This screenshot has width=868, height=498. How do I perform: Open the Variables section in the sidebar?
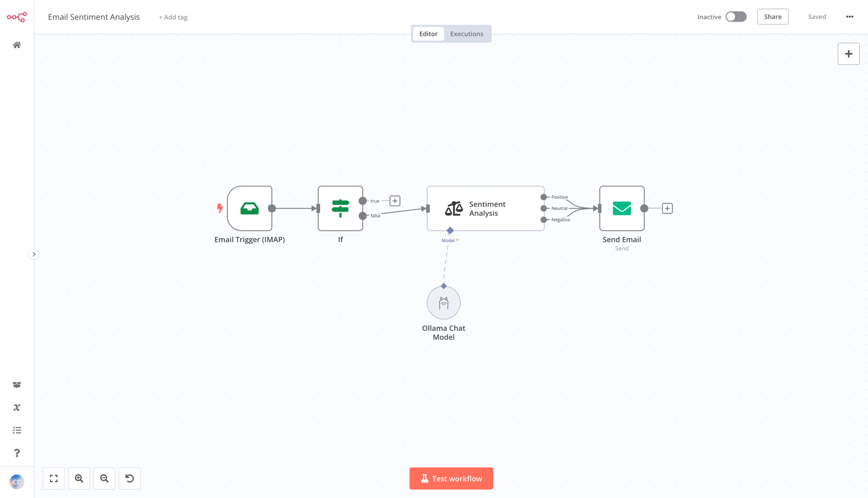click(x=17, y=407)
